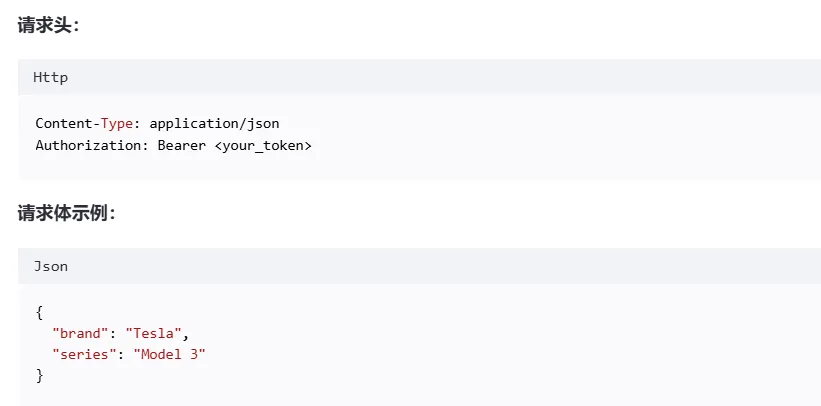This screenshot has width=821, height=406.
Task: Click the "series" JSON key
Action: 84,354
